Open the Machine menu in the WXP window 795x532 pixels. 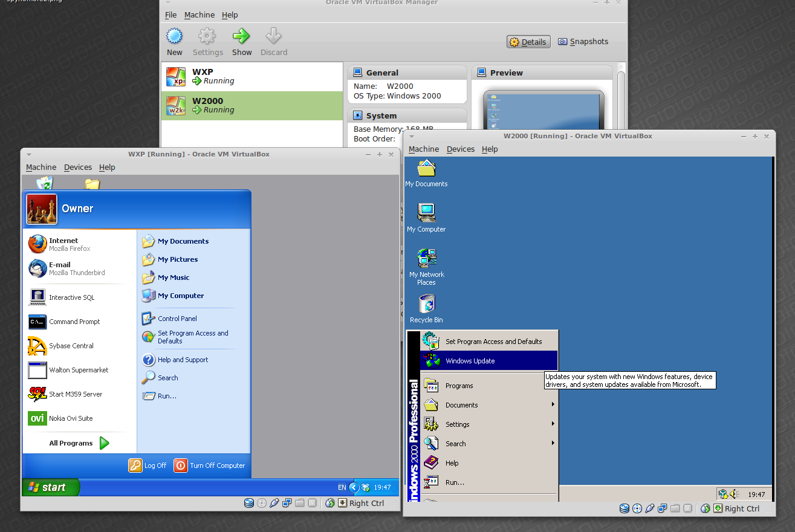(x=41, y=167)
